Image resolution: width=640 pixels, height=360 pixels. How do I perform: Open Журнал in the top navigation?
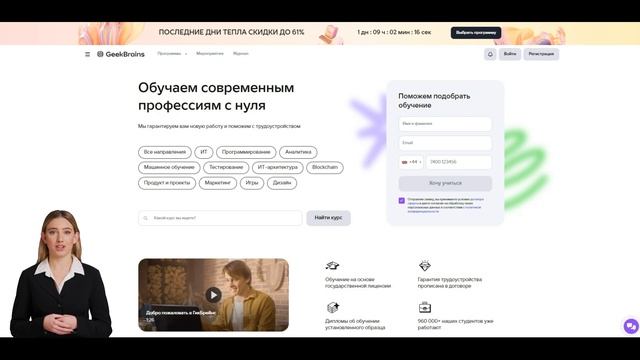tap(241, 54)
